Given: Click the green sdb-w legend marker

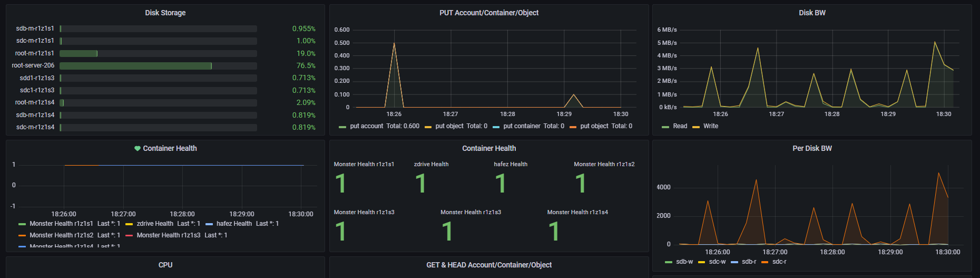Looking at the screenshot, I should coord(669,262).
